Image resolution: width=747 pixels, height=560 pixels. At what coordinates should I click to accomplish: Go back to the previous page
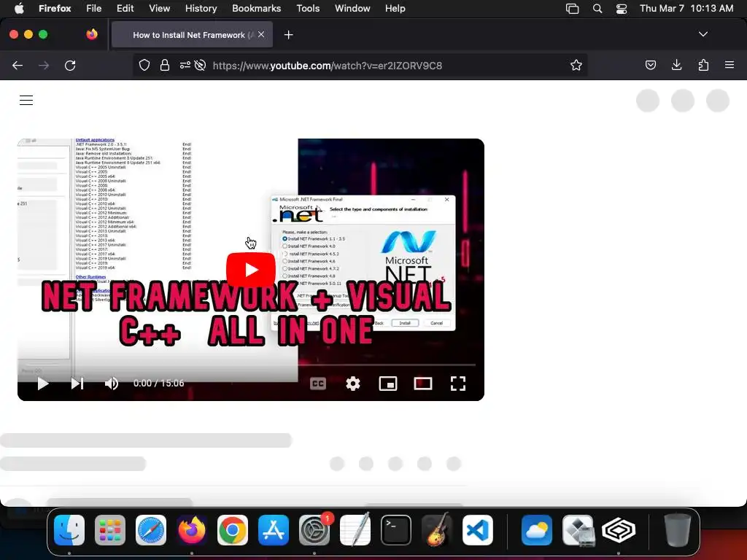18,65
